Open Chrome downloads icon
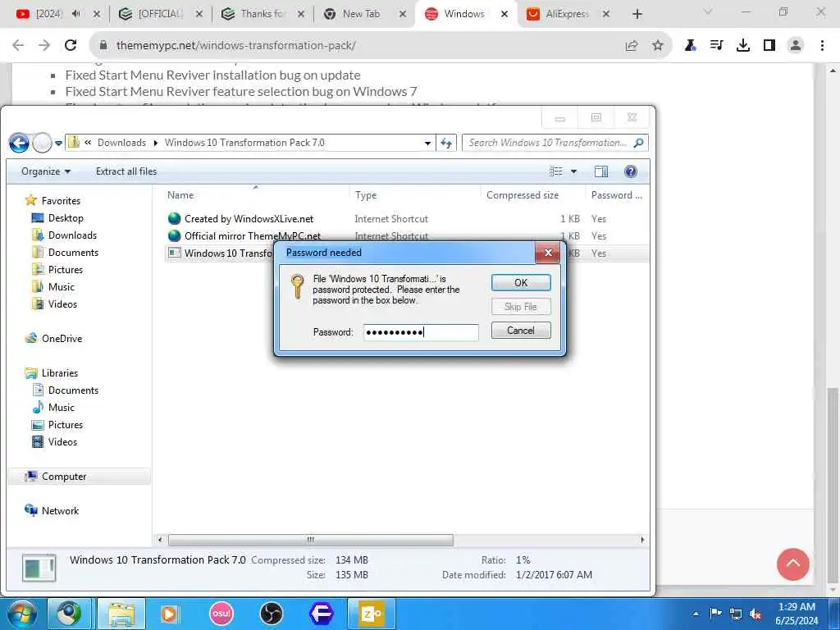This screenshot has height=630, width=840. pyautogui.click(x=743, y=46)
